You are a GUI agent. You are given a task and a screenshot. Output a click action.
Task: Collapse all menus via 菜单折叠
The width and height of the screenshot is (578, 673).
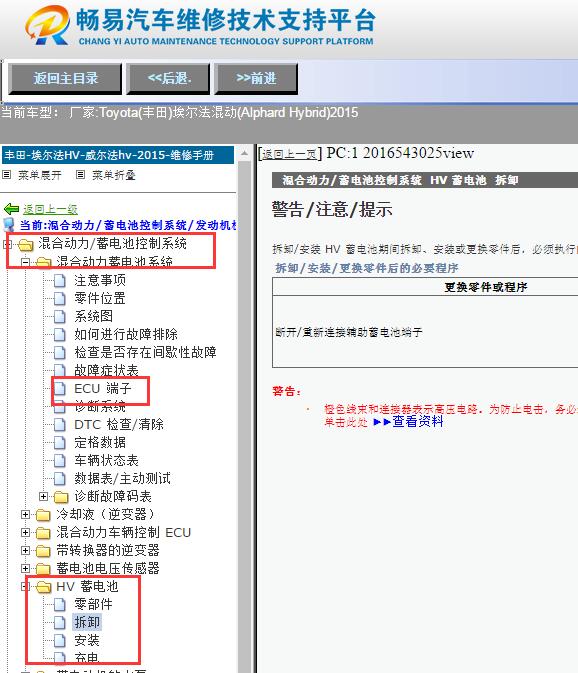point(114,175)
